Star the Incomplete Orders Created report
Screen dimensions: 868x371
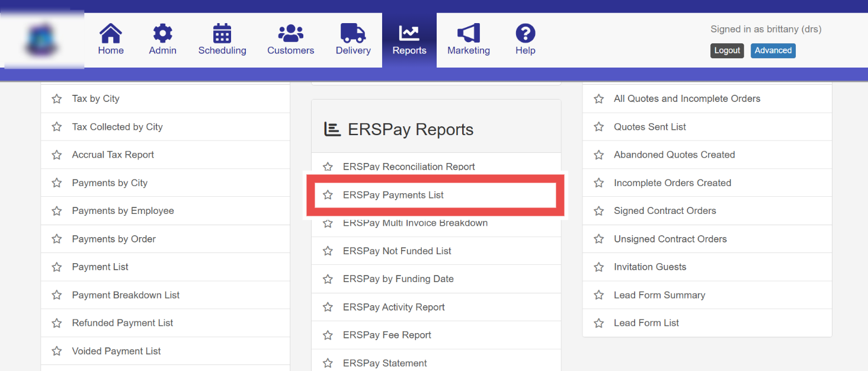click(x=599, y=183)
